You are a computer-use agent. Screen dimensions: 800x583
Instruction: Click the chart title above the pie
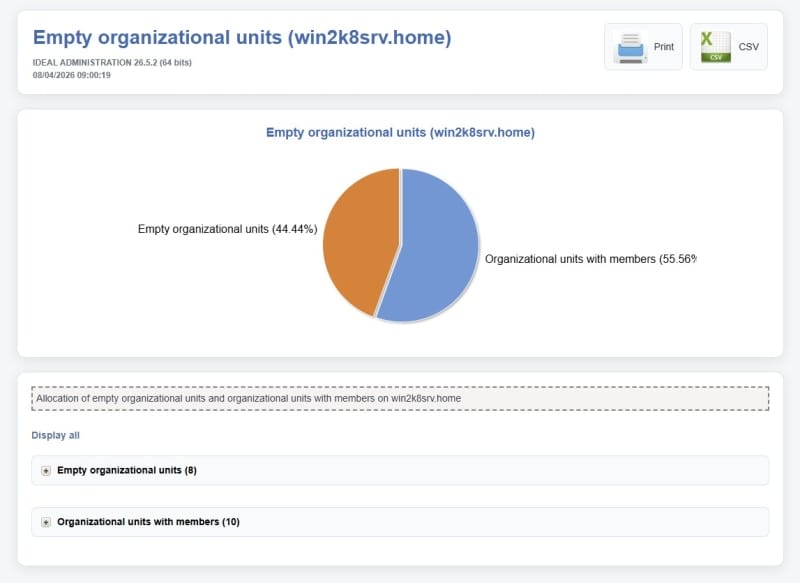(x=400, y=132)
